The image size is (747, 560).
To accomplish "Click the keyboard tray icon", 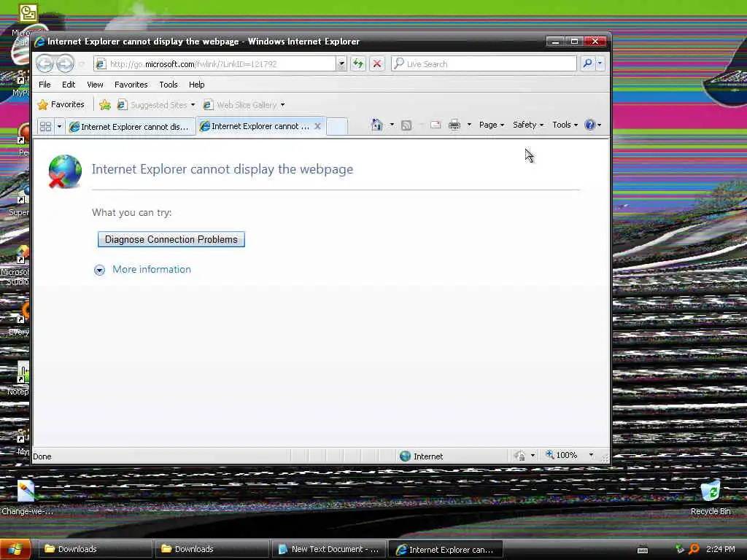I will (643, 550).
